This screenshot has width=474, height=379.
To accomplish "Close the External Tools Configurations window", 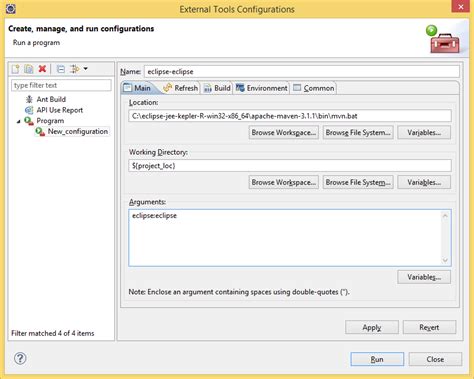I will (461, 7).
